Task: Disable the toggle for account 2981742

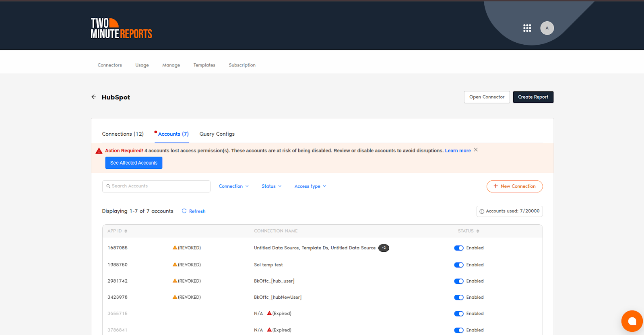Action: pyautogui.click(x=459, y=281)
